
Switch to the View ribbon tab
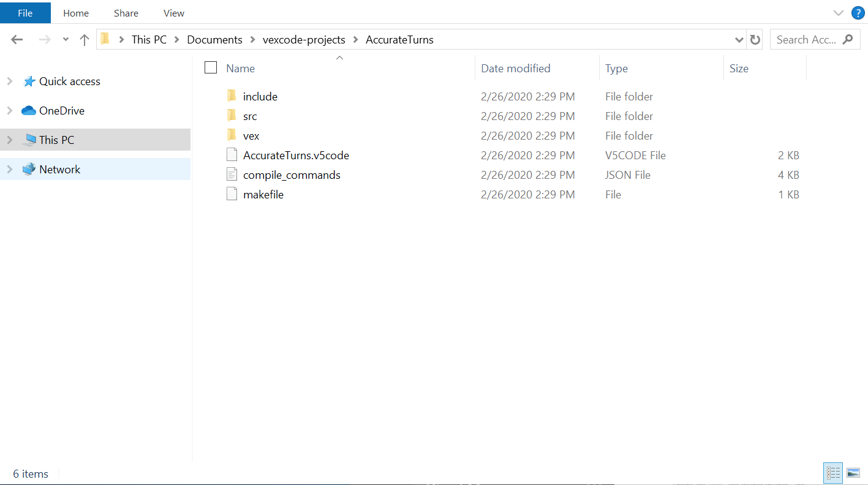[x=173, y=12]
